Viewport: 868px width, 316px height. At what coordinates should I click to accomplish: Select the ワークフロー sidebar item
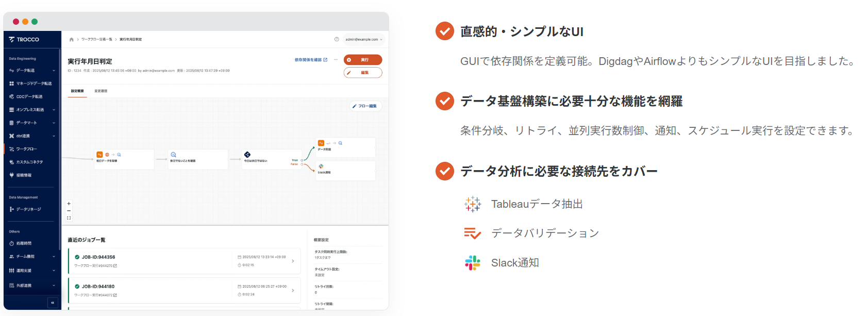32,149
